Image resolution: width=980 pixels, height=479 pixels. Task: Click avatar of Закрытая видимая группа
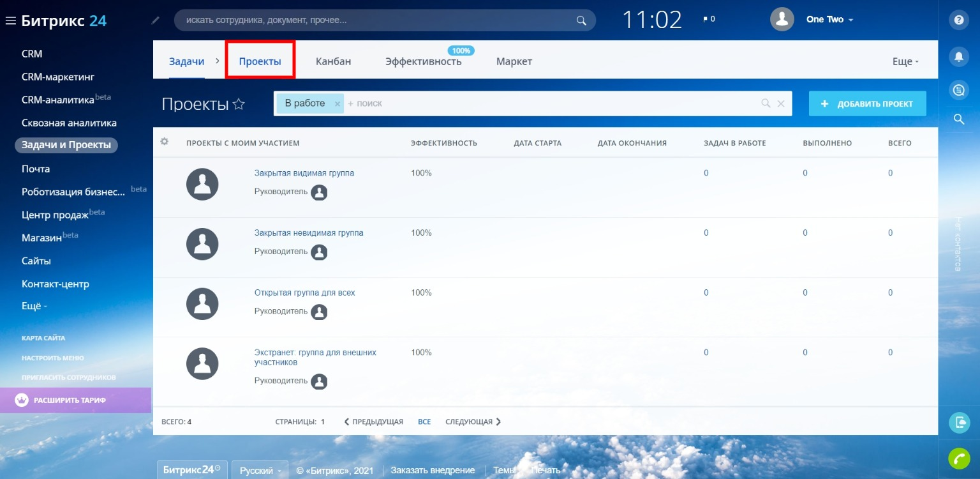tap(202, 184)
